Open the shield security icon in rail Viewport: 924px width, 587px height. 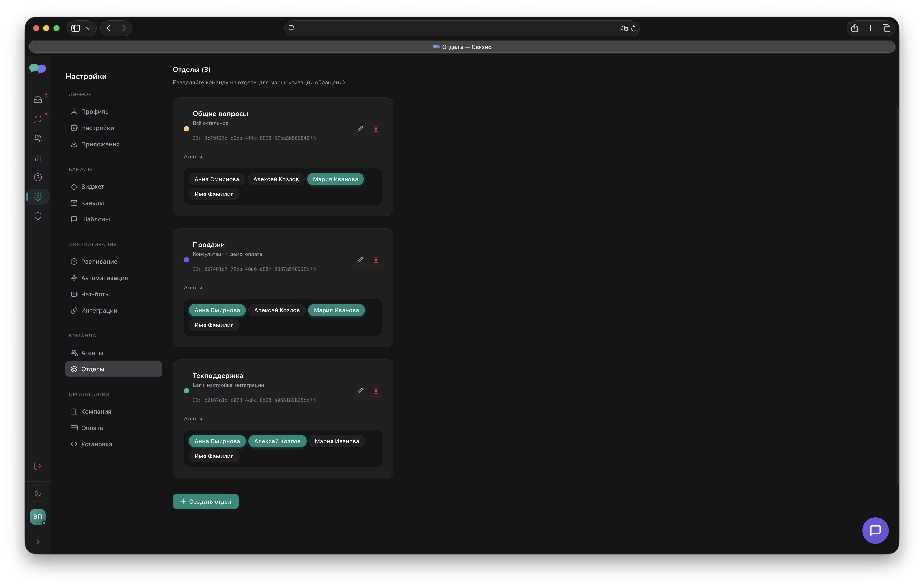tap(38, 216)
